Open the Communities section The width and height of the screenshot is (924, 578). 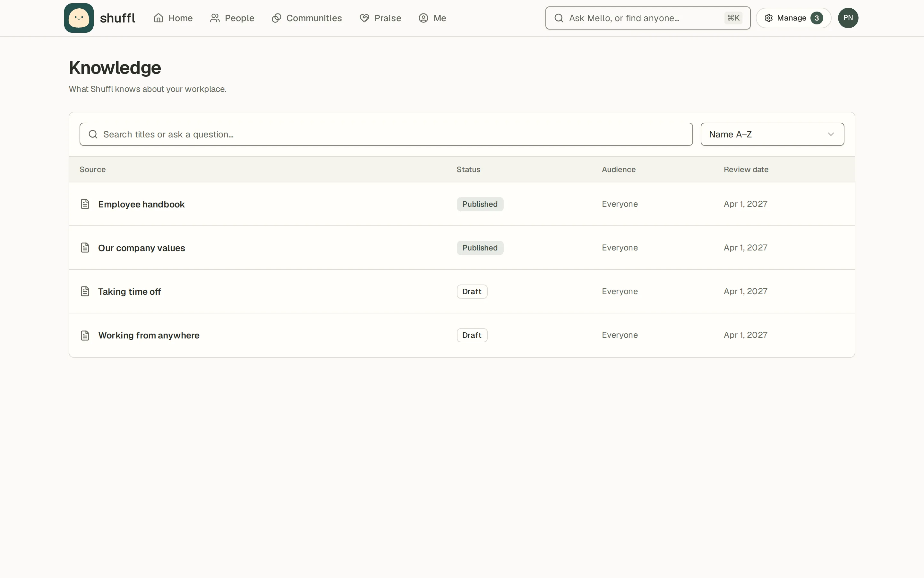click(x=307, y=18)
